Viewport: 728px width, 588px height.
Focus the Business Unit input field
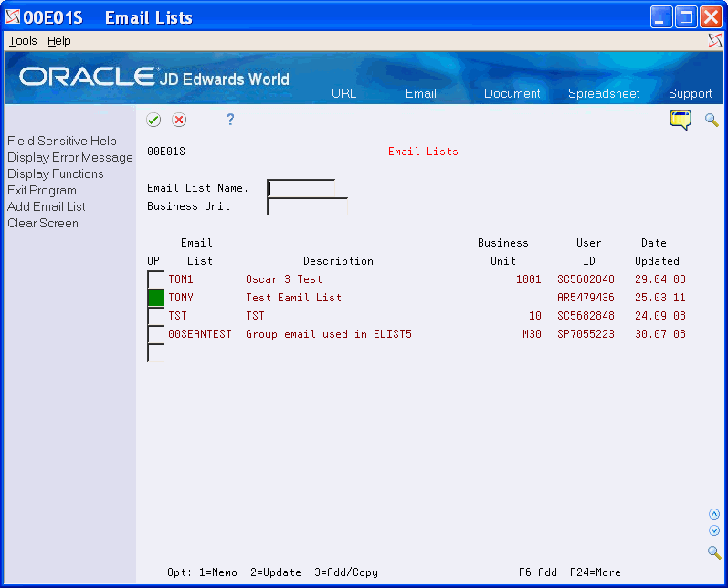[307, 206]
